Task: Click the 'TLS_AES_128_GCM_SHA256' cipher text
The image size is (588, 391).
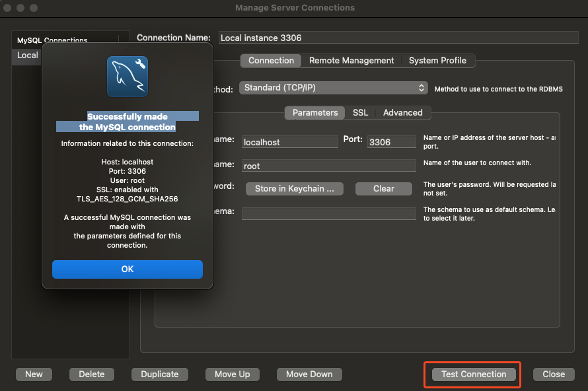Action: 128,199
